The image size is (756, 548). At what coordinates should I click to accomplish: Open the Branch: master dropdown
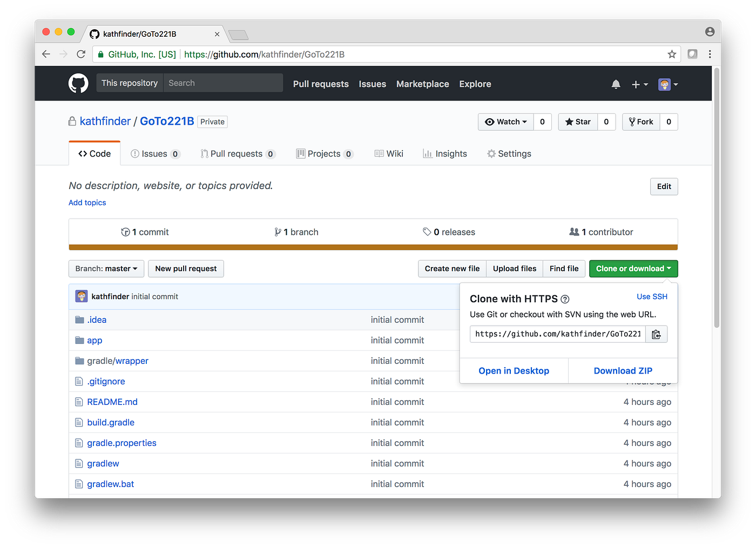click(x=106, y=268)
